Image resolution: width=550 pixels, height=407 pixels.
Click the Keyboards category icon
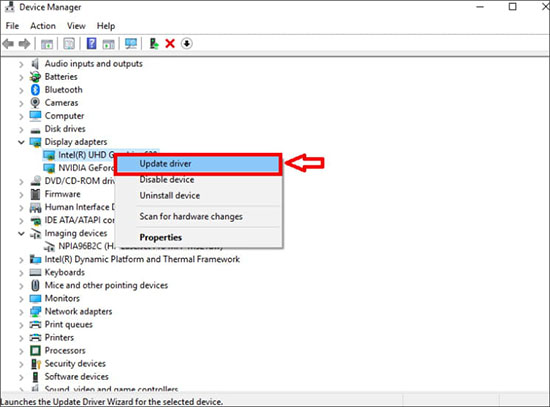[x=35, y=273]
